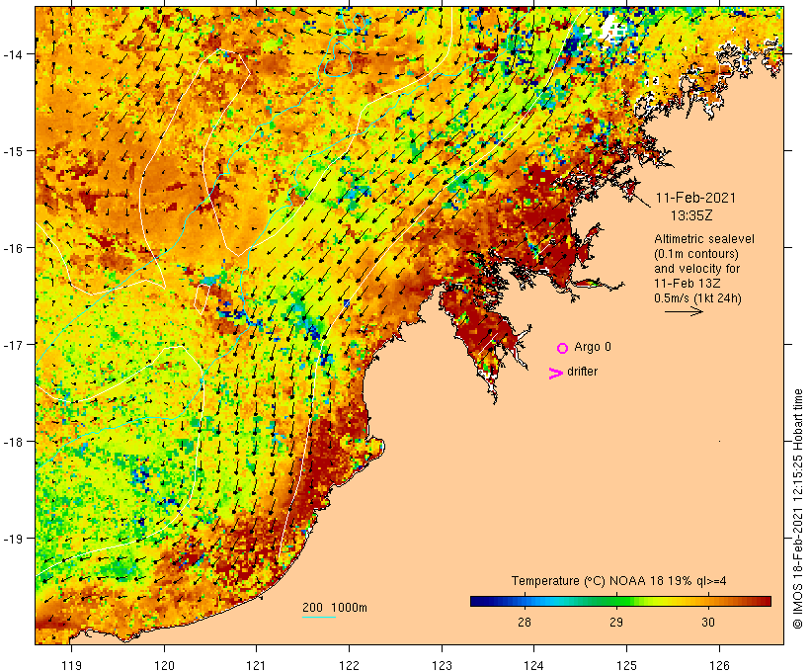Click the '-19' latitude axis label

[x=12, y=539]
